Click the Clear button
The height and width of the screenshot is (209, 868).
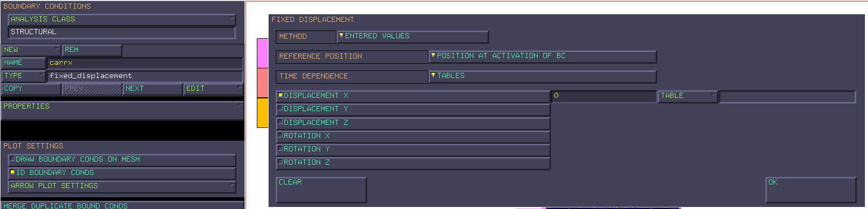321,190
